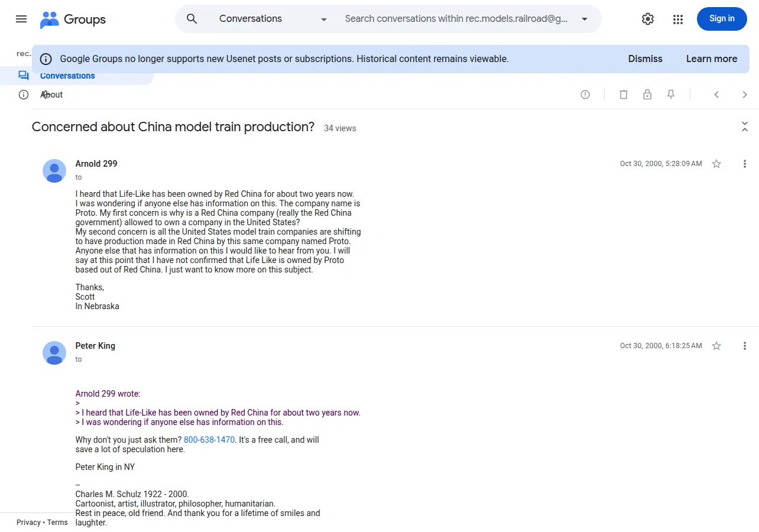
Task: Delete this conversation
Action: pos(623,95)
